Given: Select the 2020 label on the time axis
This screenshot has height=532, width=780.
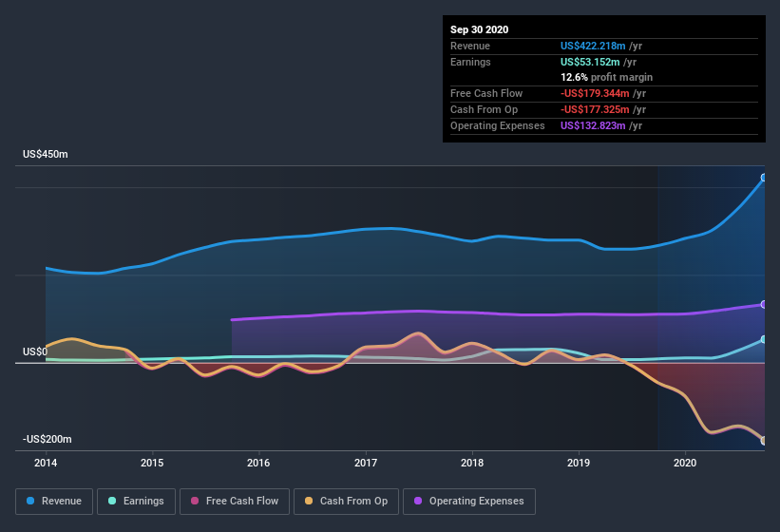Looking at the screenshot, I should pyautogui.click(x=685, y=463).
